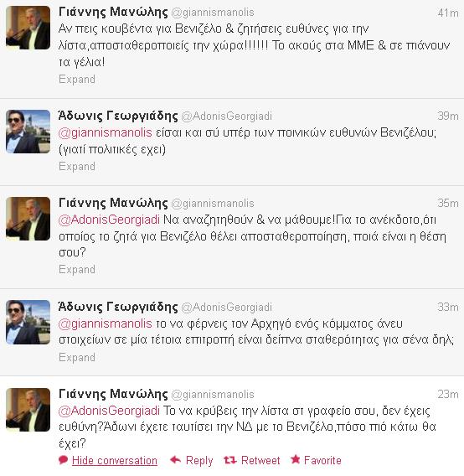Click the Reply arrow icon
The width and height of the screenshot is (464, 476).
click(175, 460)
